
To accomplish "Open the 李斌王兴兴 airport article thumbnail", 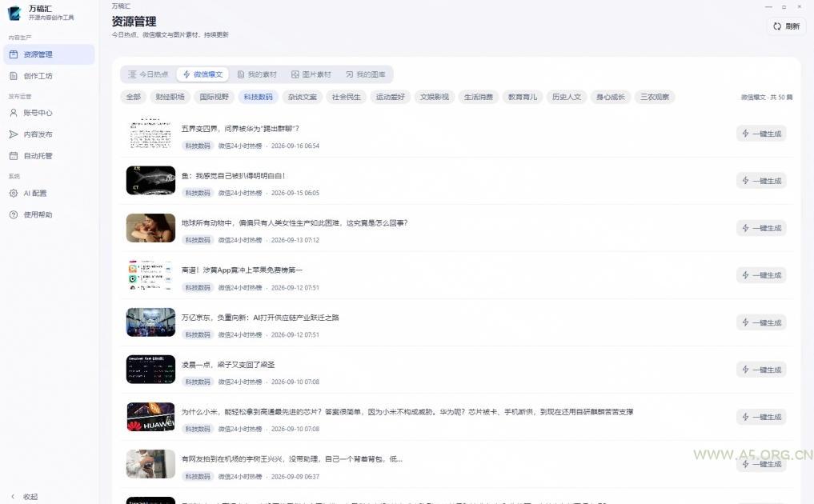I will pyautogui.click(x=150, y=464).
